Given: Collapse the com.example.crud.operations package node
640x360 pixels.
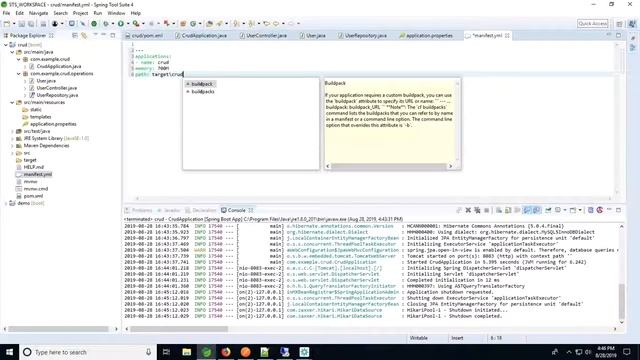Looking at the screenshot, I should (x=19, y=74).
